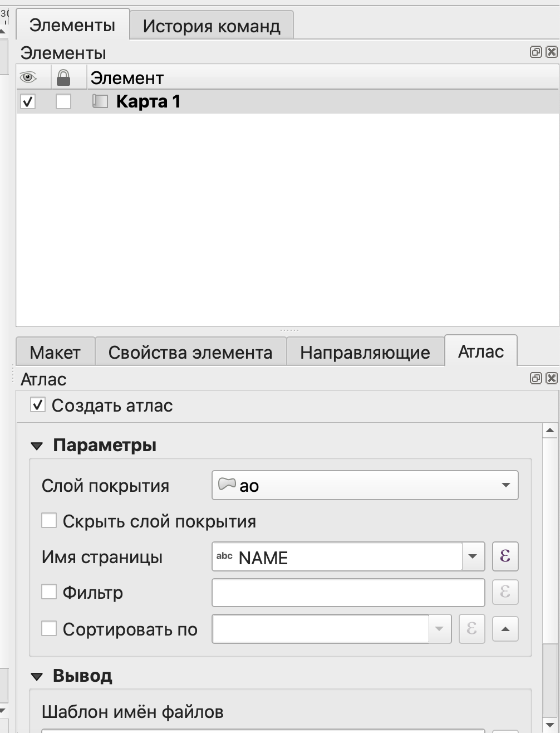Open the Свойства элемента tab

click(190, 352)
